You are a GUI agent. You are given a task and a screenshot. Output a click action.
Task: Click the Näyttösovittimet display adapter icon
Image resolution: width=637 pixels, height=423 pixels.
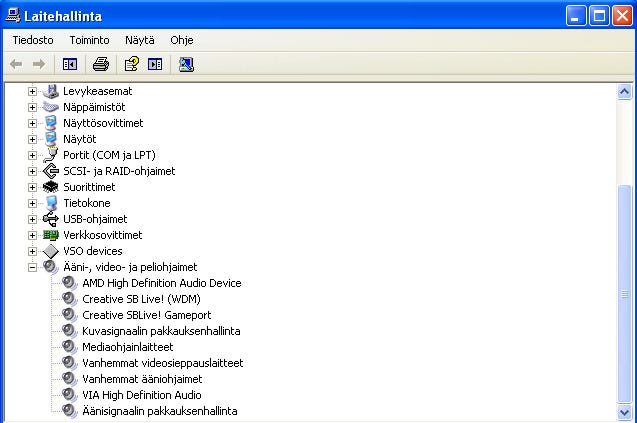point(51,123)
